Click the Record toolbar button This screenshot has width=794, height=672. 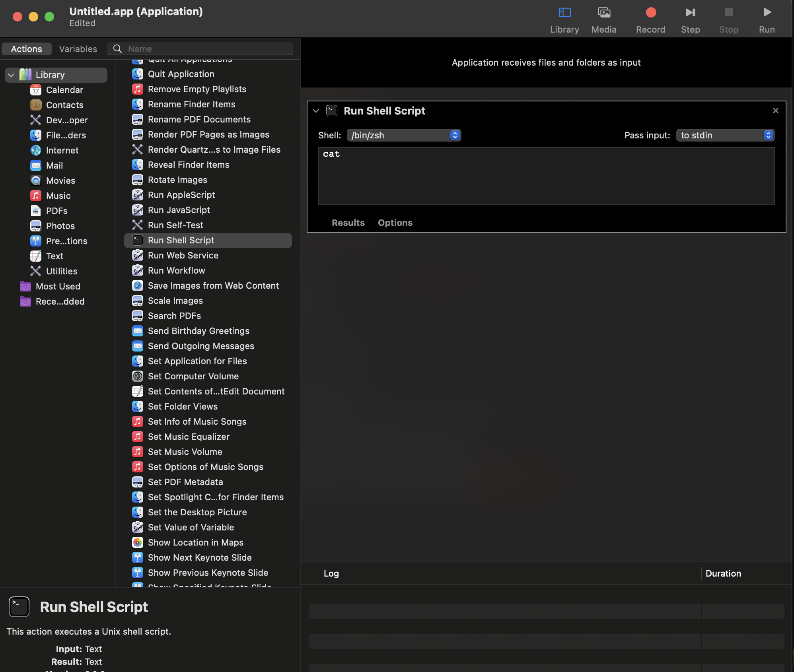tap(650, 13)
